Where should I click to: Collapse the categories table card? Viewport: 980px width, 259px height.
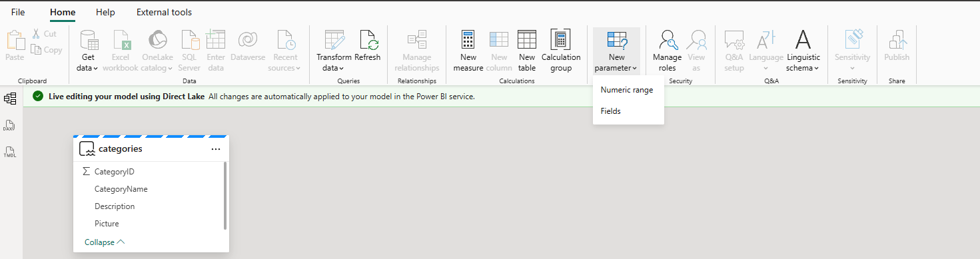coord(105,242)
